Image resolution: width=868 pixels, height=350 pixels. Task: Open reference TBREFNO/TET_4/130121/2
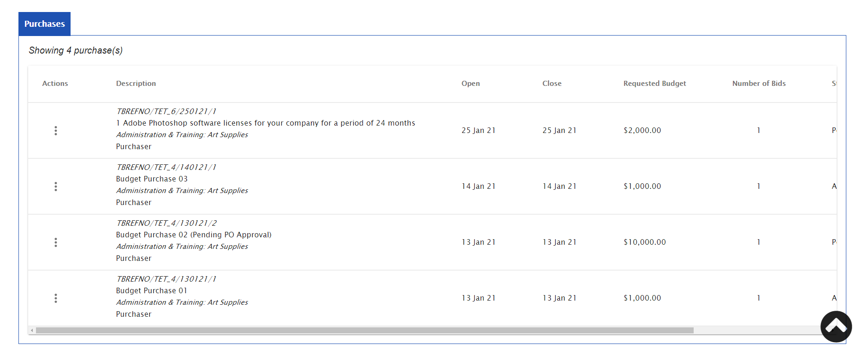[x=166, y=223]
